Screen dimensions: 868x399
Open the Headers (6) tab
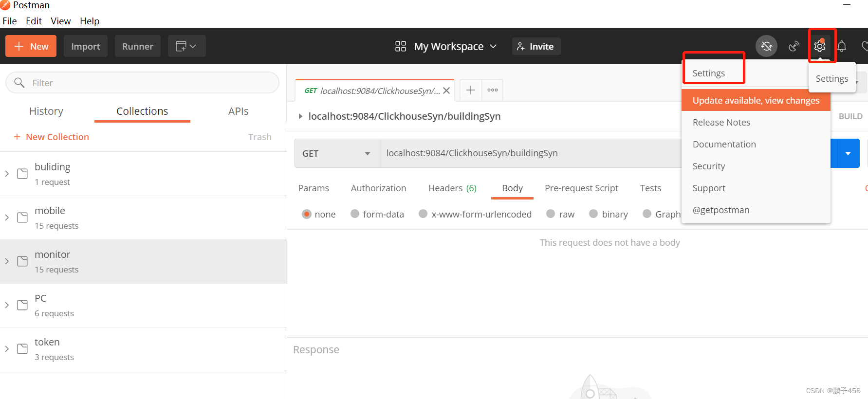(x=453, y=188)
